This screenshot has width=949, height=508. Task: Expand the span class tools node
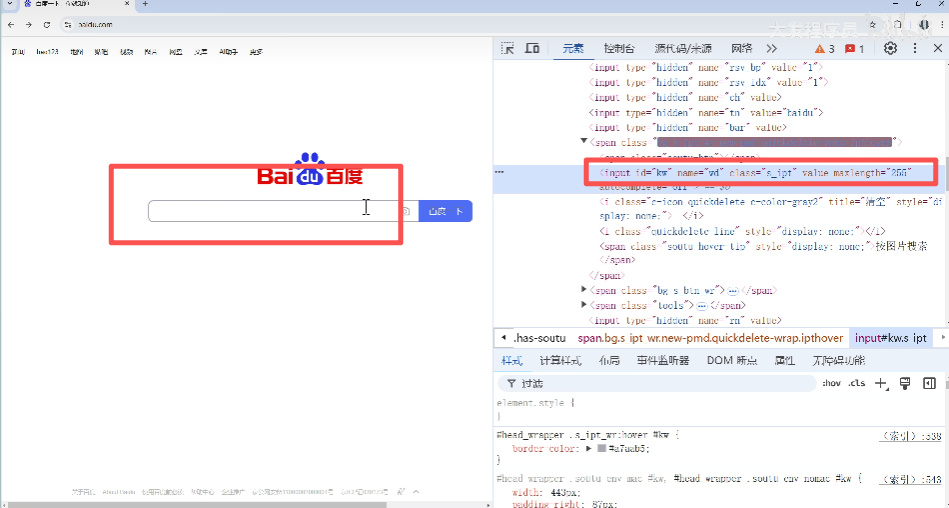click(583, 305)
